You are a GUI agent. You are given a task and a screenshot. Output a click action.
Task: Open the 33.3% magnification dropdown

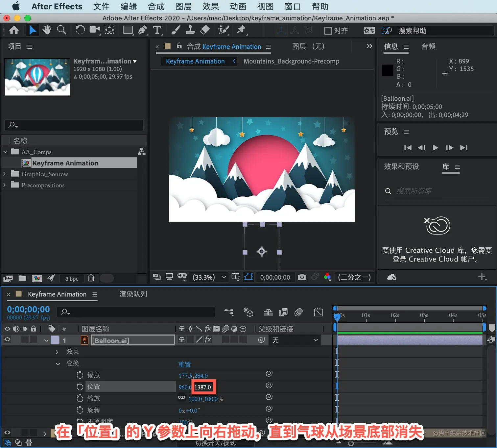tap(209, 277)
